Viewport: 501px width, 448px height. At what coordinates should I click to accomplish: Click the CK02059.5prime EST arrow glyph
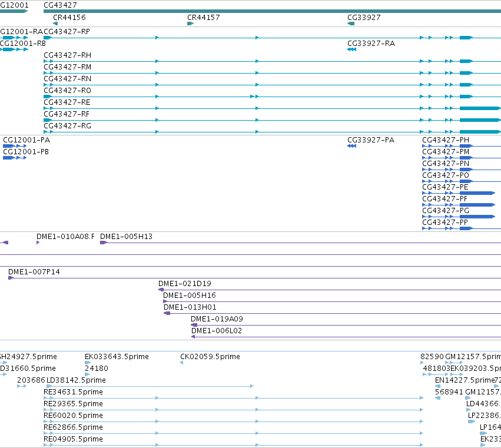coord(181,363)
